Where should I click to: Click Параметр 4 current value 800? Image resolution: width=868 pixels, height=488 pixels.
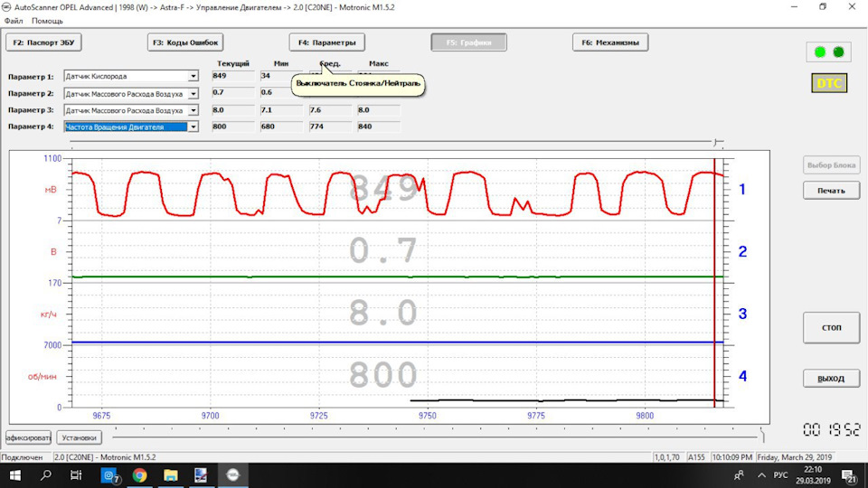(x=233, y=127)
